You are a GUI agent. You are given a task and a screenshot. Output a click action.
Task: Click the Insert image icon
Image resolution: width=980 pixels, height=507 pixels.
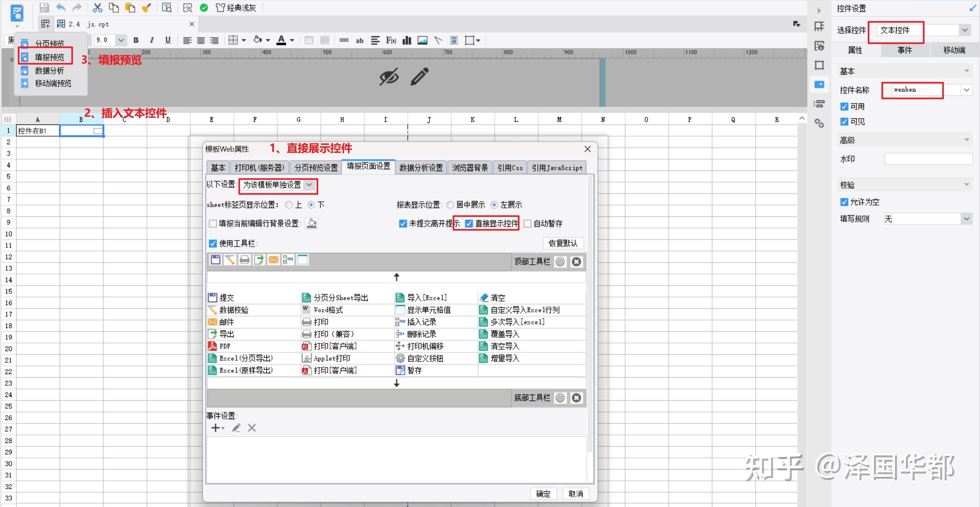pos(422,40)
